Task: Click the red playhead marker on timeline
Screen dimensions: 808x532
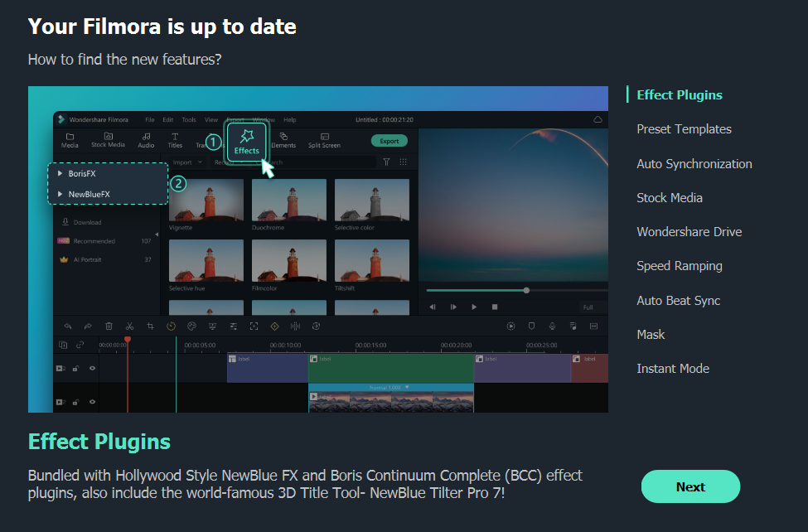Action: 128,339
